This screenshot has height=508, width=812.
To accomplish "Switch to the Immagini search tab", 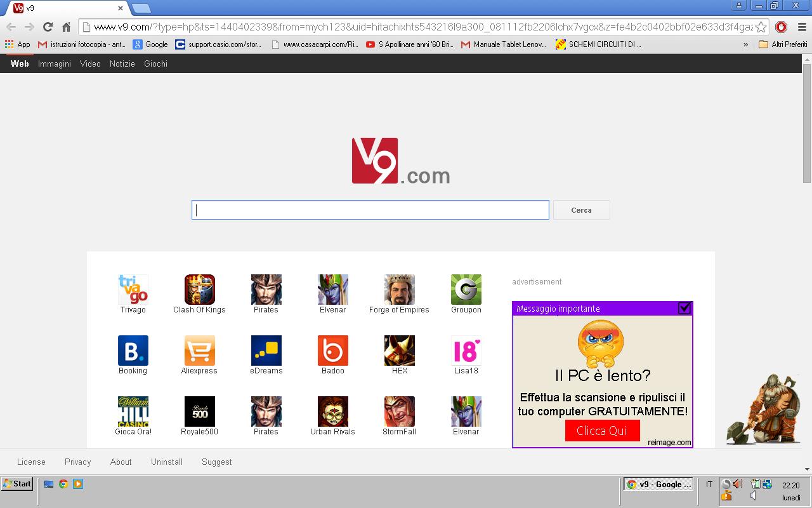I will (55, 63).
